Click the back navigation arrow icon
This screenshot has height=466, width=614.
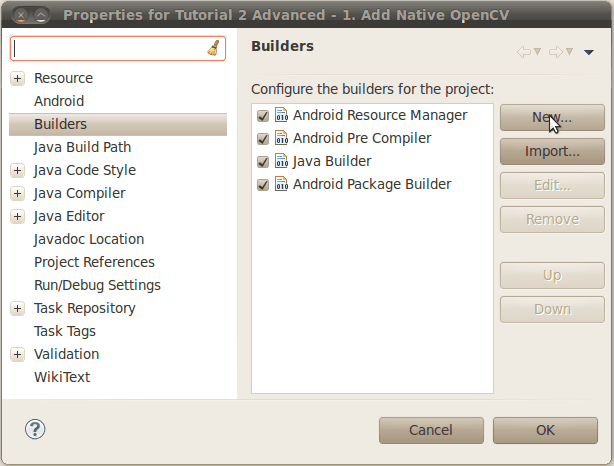pyautogui.click(x=523, y=52)
